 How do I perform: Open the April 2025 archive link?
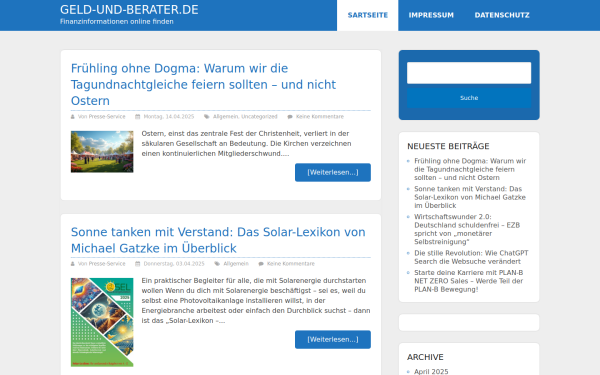coord(431,372)
